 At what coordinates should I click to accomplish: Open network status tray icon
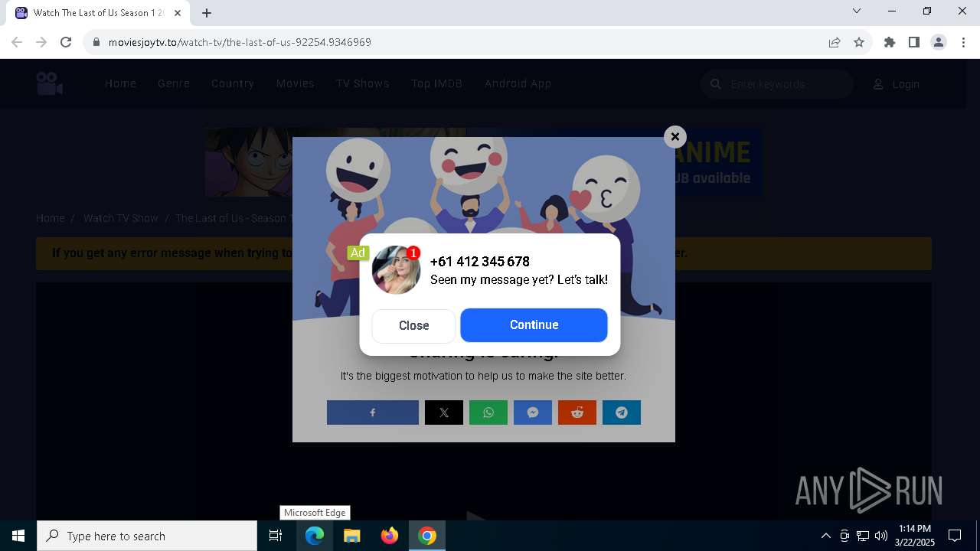pyautogui.click(x=863, y=536)
